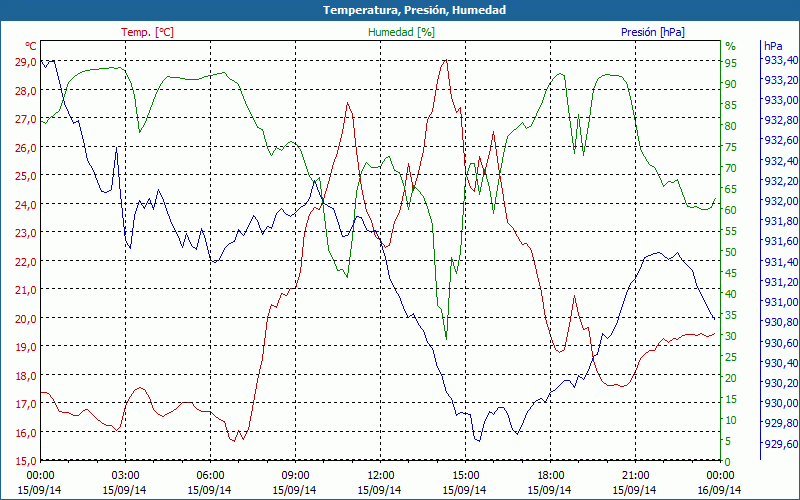Click the blue 'hPa' axis unit label
This screenshot has width=800, height=500.
(x=773, y=46)
